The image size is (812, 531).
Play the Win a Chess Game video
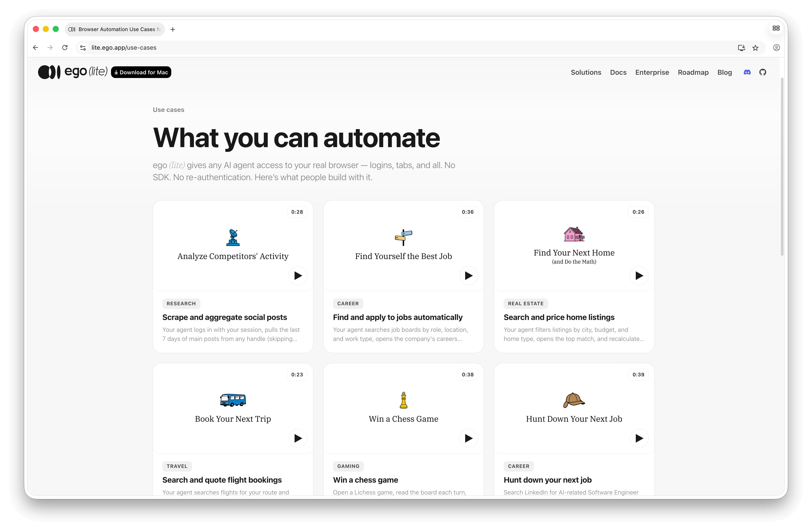[x=468, y=438]
